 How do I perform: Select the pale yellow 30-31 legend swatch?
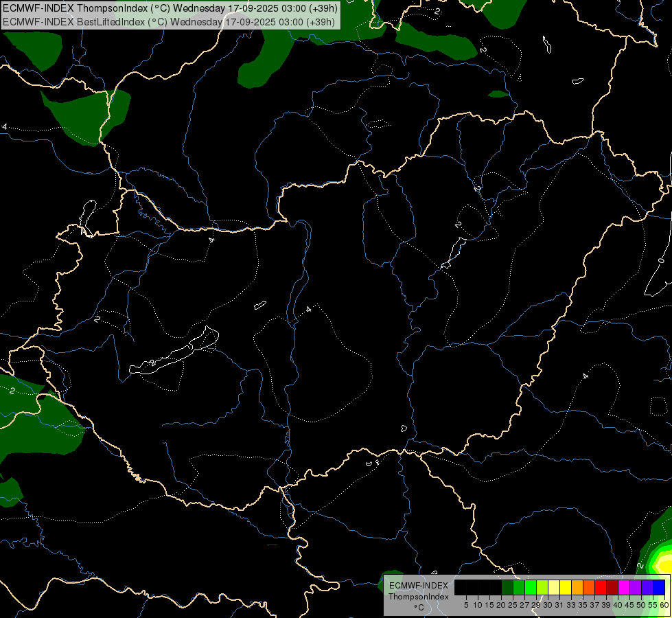554,588
